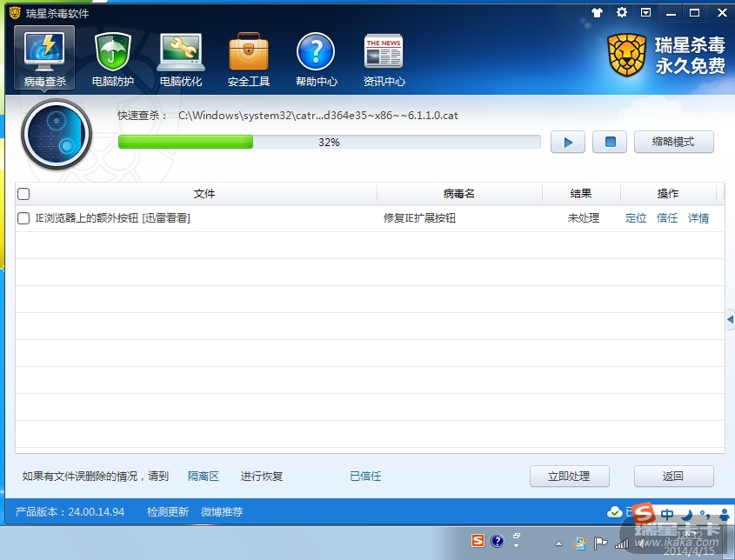Open settings gear in title bar
Screen dimensions: 735x560
[x=622, y=13]
